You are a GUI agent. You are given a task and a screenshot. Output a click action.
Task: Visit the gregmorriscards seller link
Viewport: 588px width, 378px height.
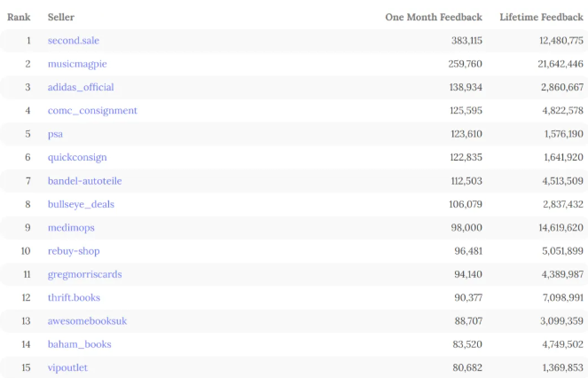tap(85, 274)
